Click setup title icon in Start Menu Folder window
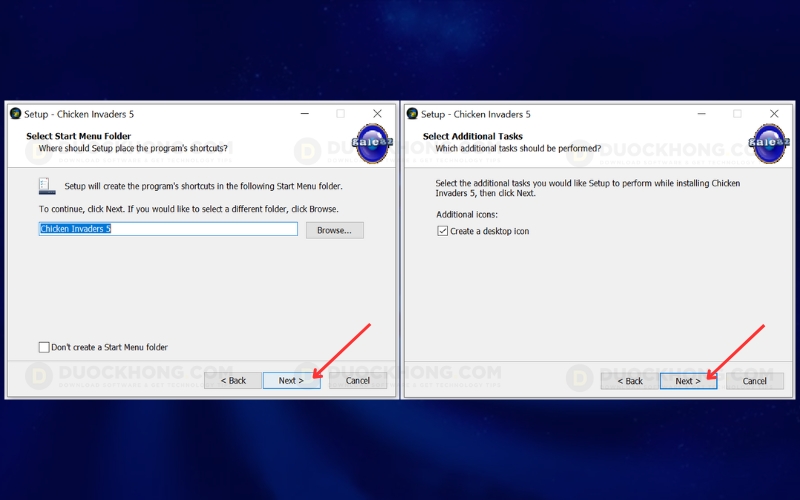 [x=15, y=113]
